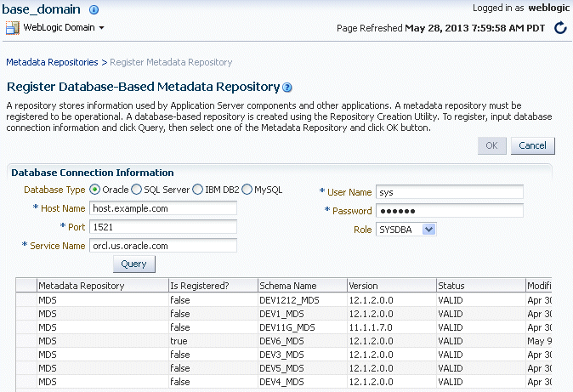
Task: Select the SQL Server database type
Action: pos(136,190)
